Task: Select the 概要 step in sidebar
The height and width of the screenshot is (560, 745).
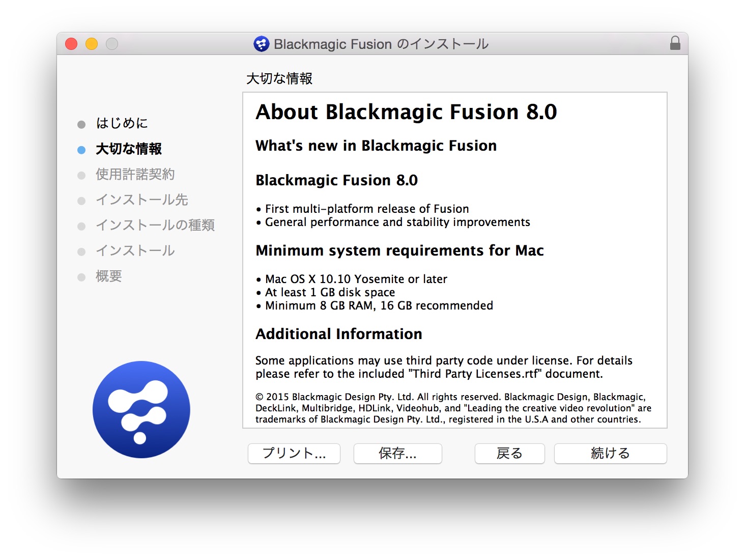Action: coord(109,276)
